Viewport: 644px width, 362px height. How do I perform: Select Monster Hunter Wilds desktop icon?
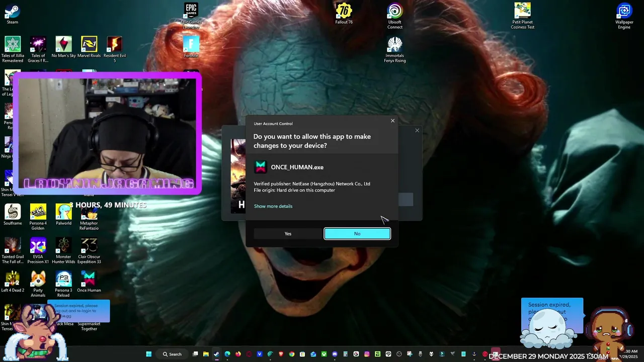tap(63, 250)
